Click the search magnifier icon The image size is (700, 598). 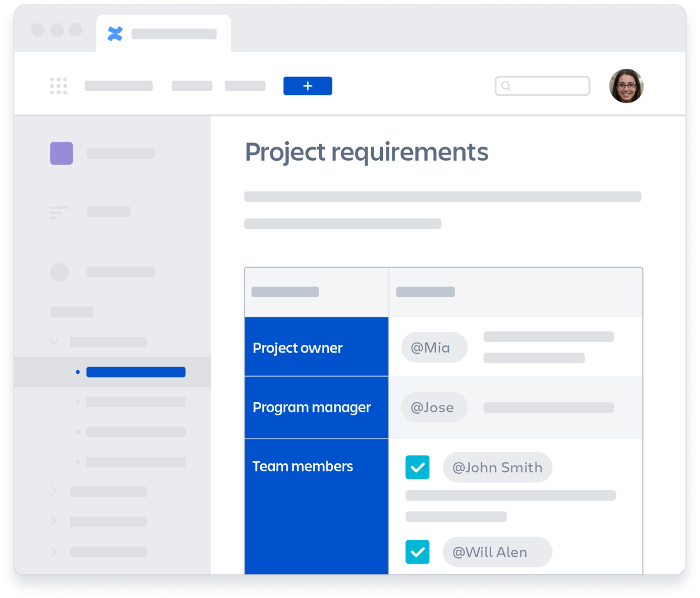tap(506, 86)
